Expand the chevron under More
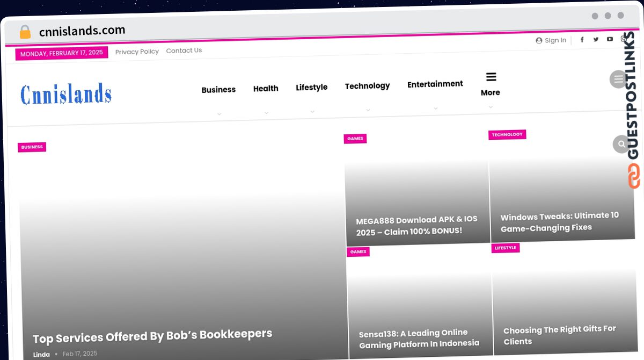 (x=491, y=107)
